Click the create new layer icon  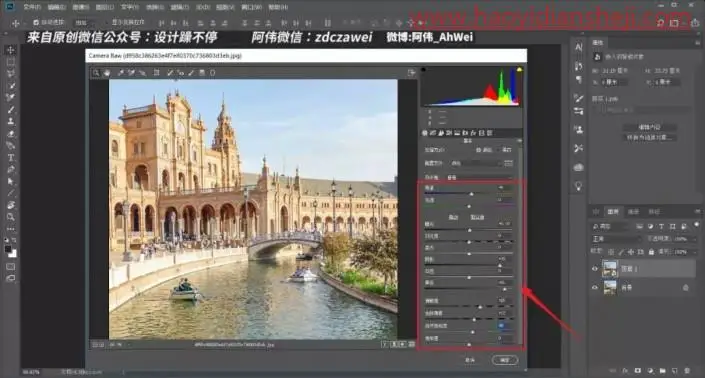(x=674, y=371)
